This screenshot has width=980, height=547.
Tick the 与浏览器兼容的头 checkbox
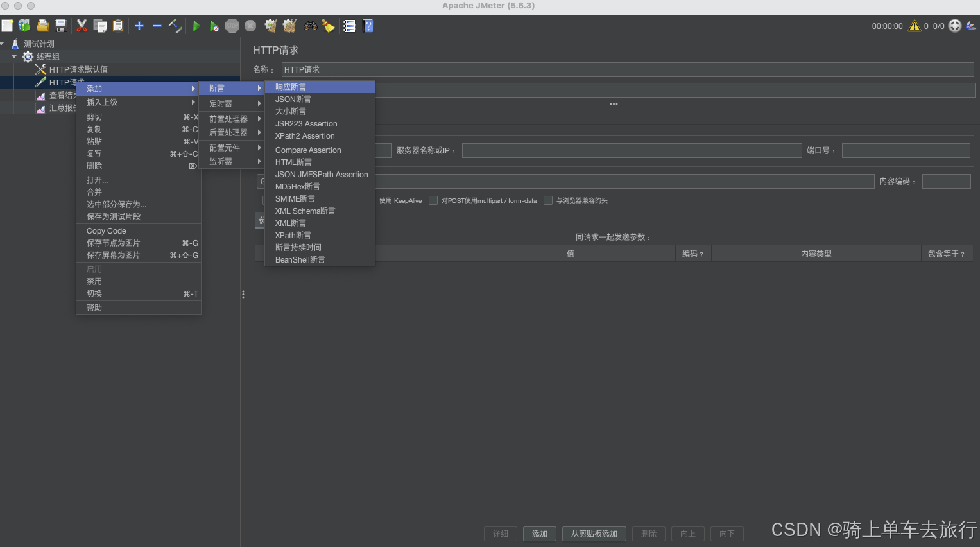point(548,200)
